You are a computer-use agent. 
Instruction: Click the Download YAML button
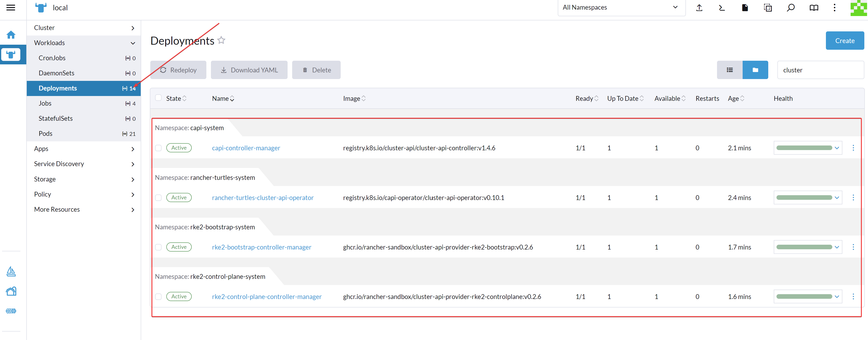pos(249,70)
